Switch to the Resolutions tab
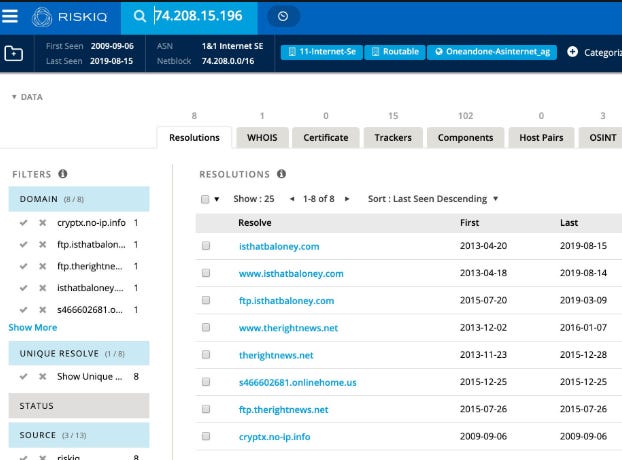 [x=194, y=138]
